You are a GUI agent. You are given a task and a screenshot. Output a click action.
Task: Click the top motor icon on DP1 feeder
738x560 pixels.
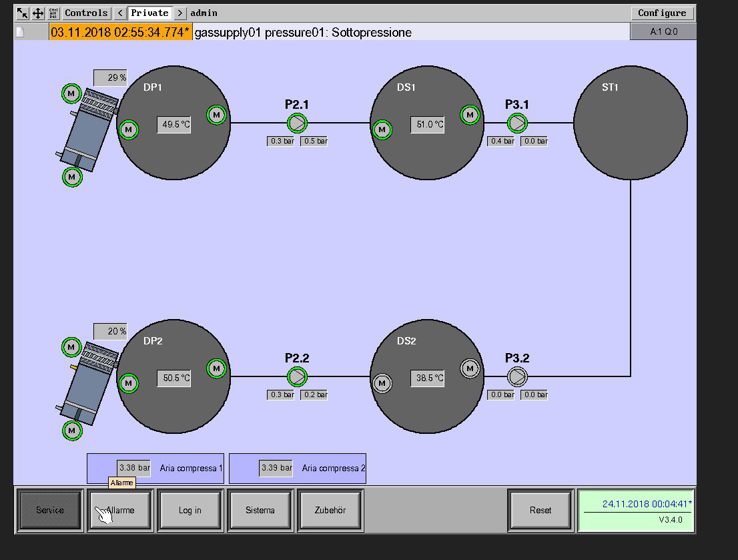coord(71,93)
